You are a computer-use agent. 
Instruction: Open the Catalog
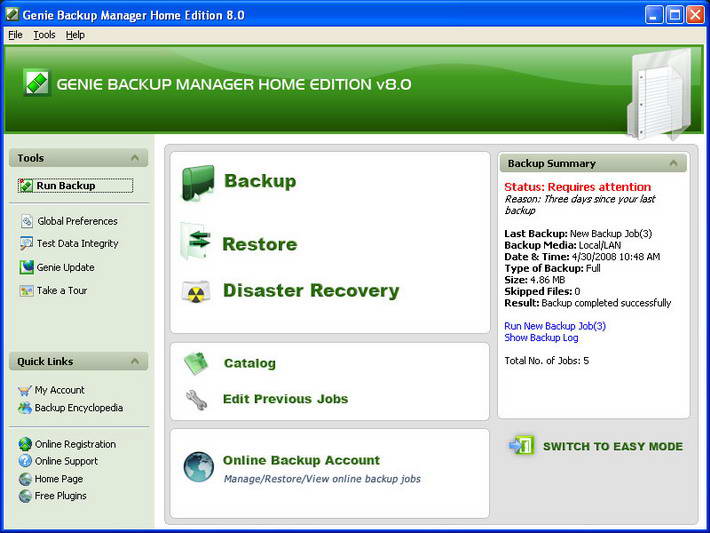[250, 363]
